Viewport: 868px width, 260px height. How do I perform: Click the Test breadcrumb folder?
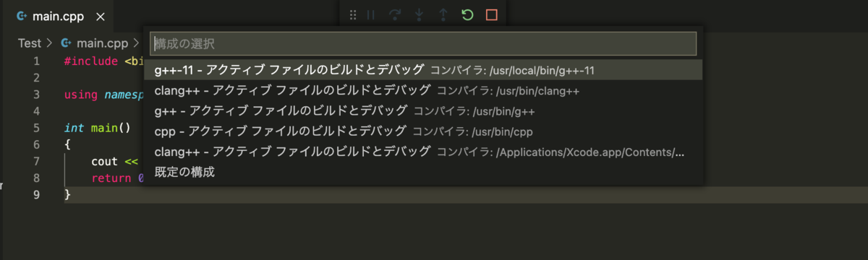(x=30, y=43)
